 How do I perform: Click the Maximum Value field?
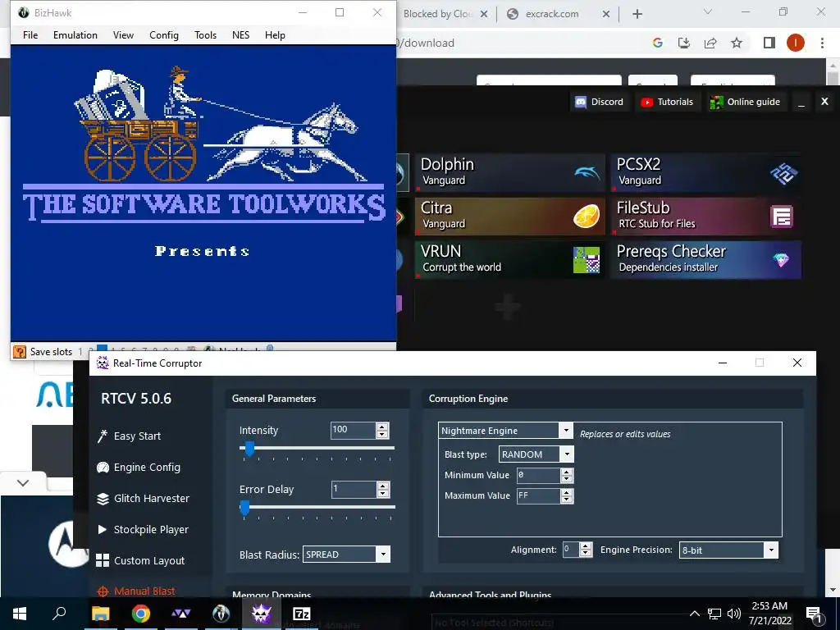pos(538,496)
